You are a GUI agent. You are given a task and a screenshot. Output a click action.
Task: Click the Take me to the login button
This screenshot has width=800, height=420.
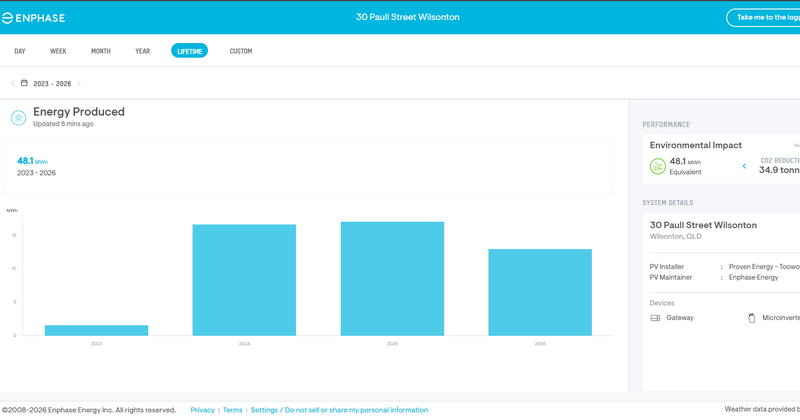763,17
